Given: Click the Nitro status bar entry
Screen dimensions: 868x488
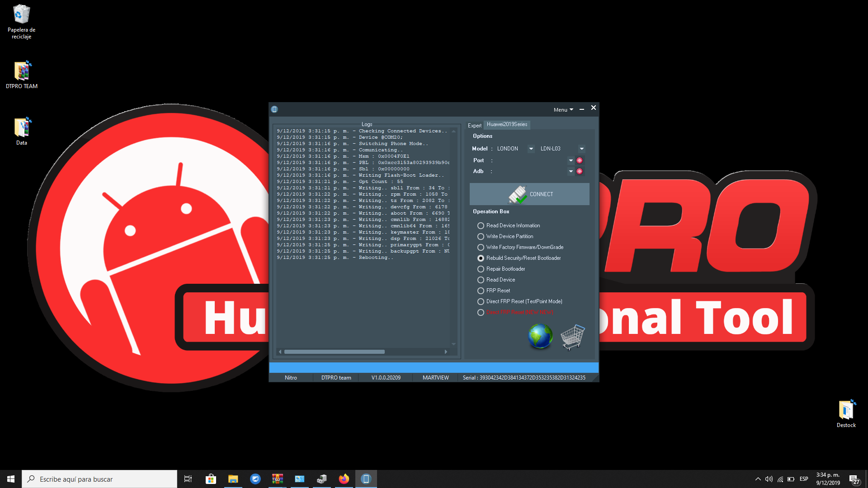Looking at the screenshot, I should [x=291, y=378].
